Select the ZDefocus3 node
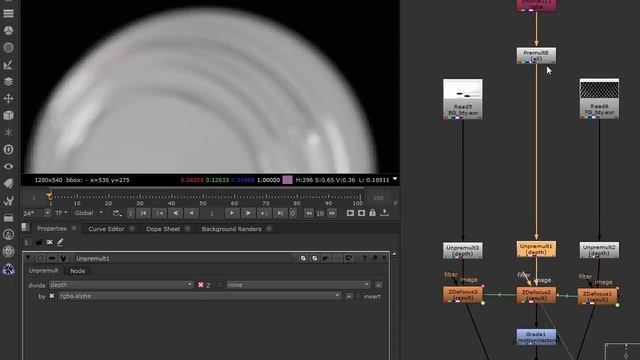 pyautogui.click(x=463, y=294)
